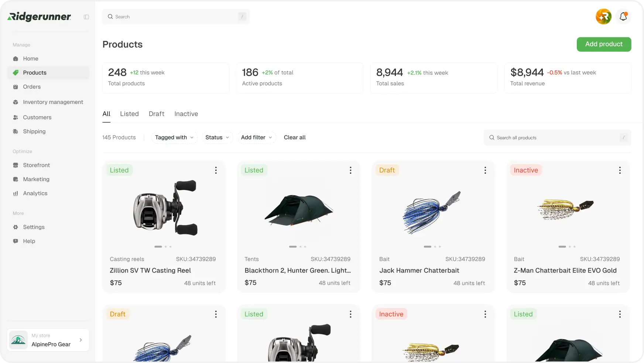The width and height of the screenshot is (644, 363).
Task: Click the Analytics bar chart icon
Action: (x=16, y=193)
